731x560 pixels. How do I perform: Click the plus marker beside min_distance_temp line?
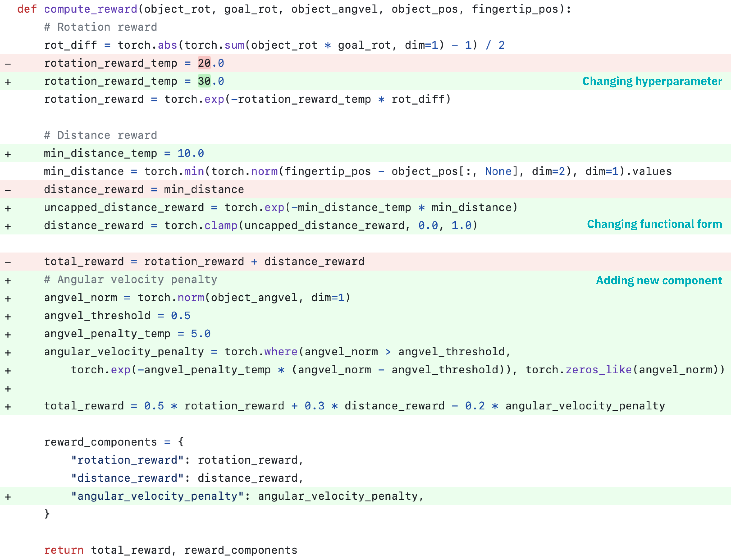[8, 154]
